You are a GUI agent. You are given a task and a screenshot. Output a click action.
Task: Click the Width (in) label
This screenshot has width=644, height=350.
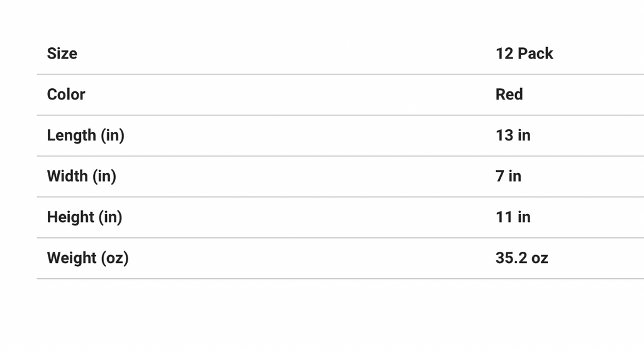[x=82, y=176]
